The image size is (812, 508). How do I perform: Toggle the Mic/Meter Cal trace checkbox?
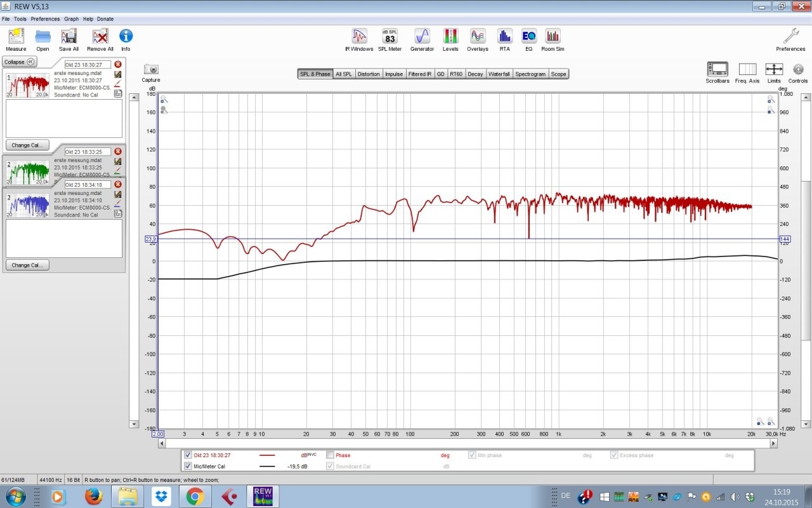click(x=188, y=466)
